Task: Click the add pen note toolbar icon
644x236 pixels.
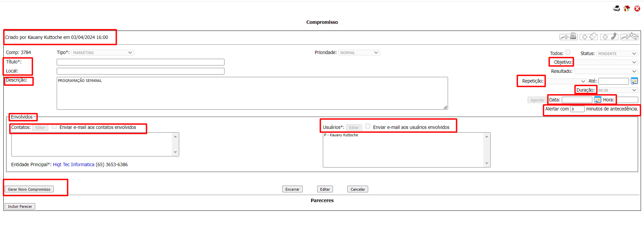Action: (609, 37)
